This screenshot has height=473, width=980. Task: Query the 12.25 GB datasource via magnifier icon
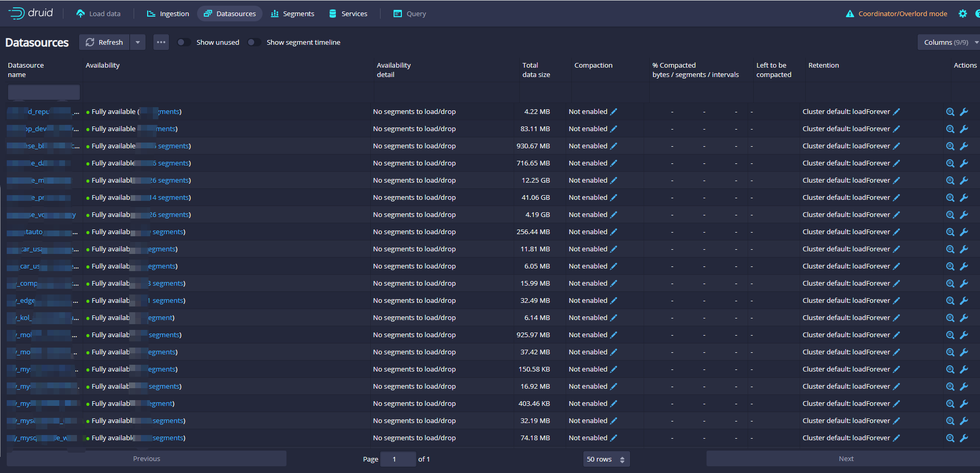950,181
